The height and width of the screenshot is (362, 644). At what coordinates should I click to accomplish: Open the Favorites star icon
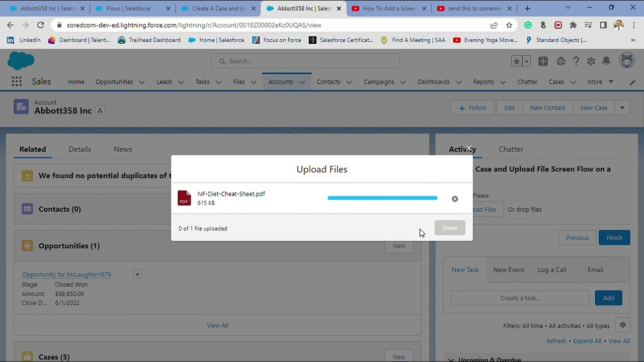click(x=516, y=61)
